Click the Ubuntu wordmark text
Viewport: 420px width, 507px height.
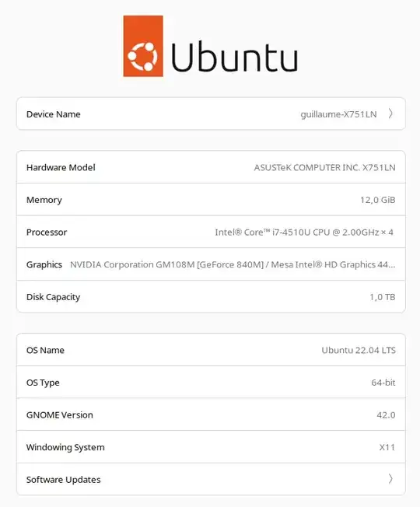[234, 56]
